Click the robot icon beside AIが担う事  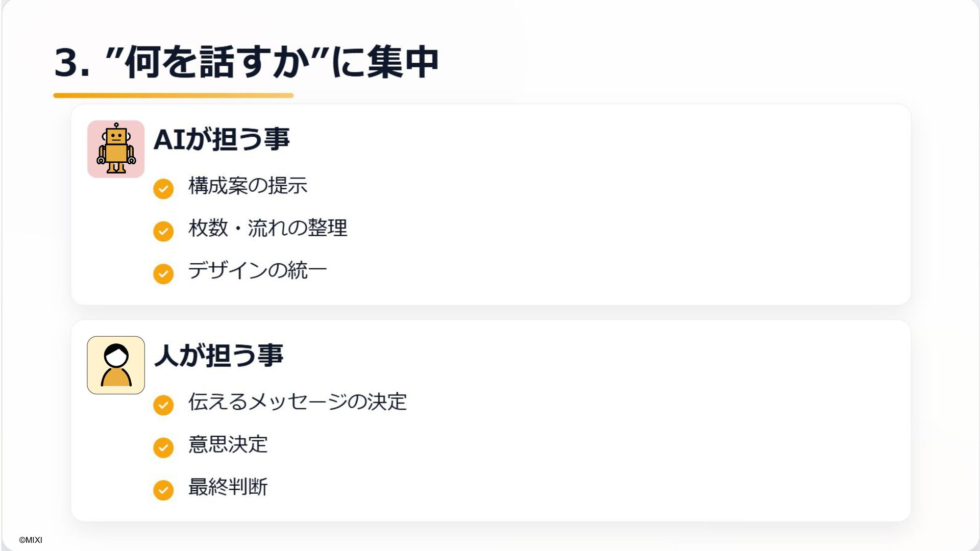point(116,149)
